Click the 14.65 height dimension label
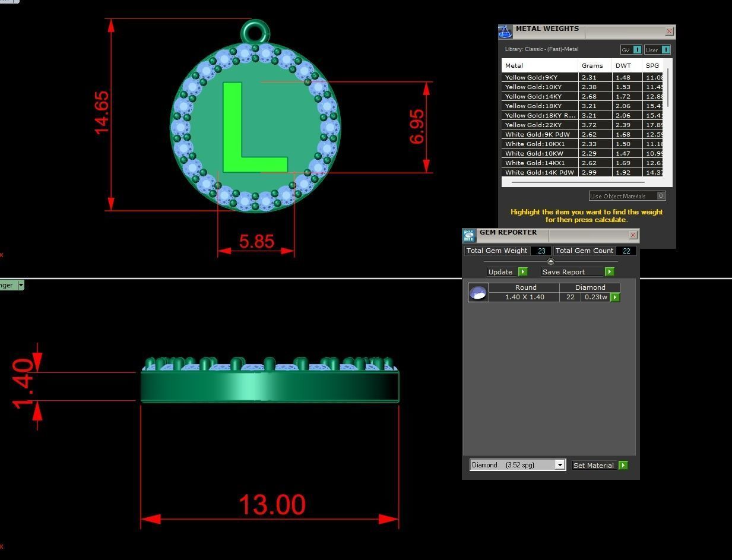This screenshot has height=560, width=732. tap(102, 112)
